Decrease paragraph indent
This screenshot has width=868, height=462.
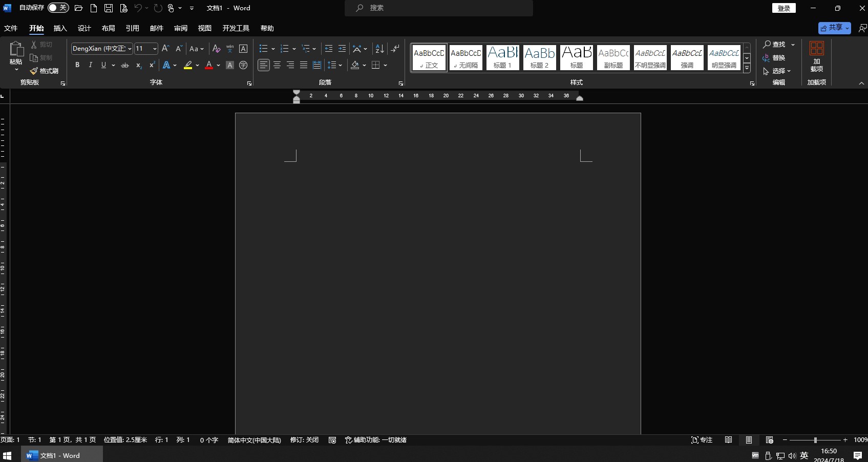pos(329,49)
